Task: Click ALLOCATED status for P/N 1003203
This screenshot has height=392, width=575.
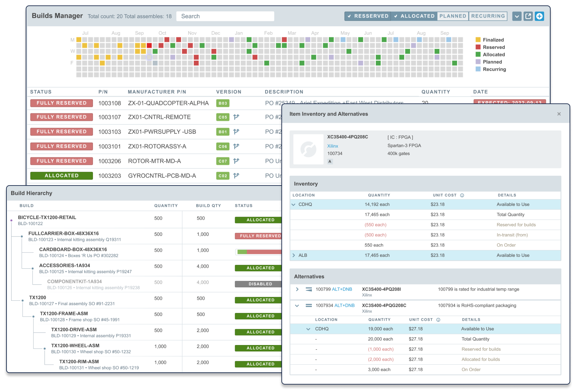Action: pyautogui.click(x=62, y=176)
